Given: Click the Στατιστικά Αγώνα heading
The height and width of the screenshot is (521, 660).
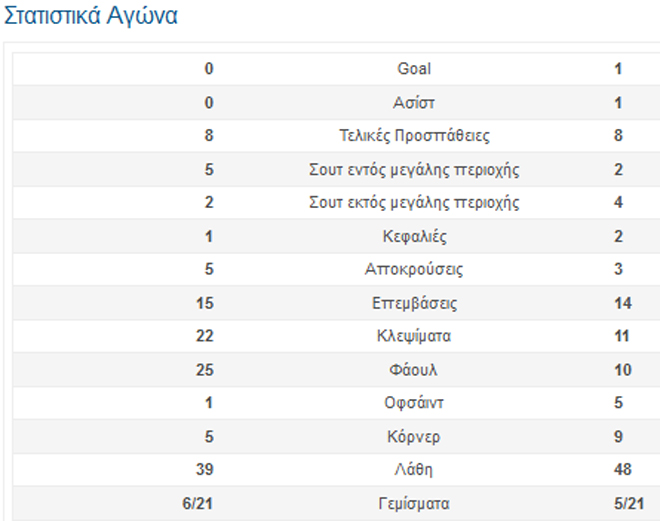Looking at the screenshot, I should [92, 17].
